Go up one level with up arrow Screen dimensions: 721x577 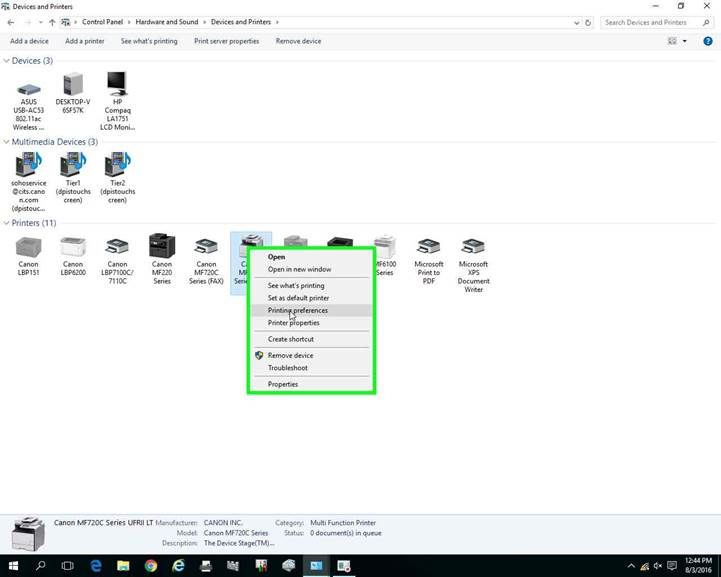coord(52,22)
